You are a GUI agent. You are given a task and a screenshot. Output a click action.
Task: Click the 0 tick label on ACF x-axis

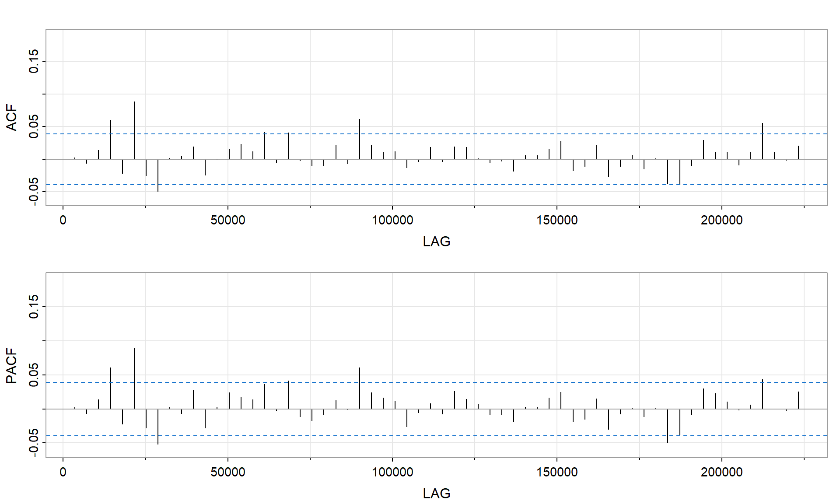[x=63, y=220]
